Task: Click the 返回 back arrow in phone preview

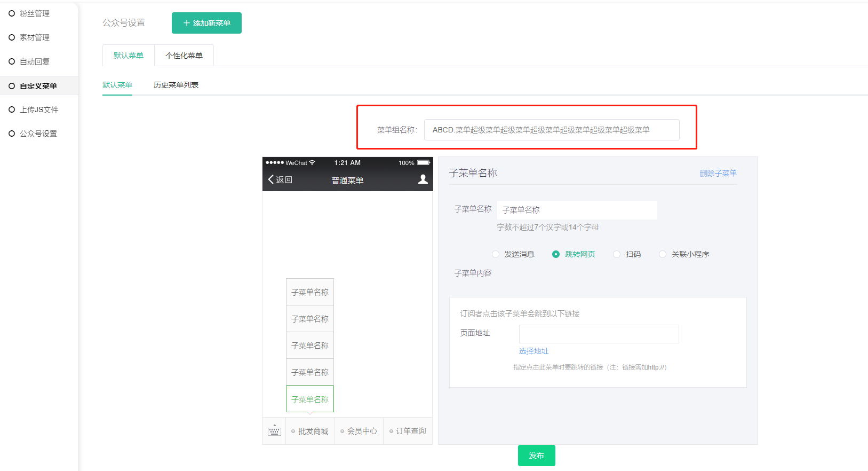Action: pyautogui.click(x=280, y=179)
